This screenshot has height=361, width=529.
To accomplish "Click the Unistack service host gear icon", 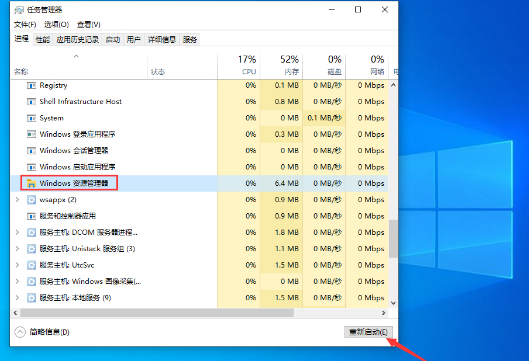I will point(31,249).
